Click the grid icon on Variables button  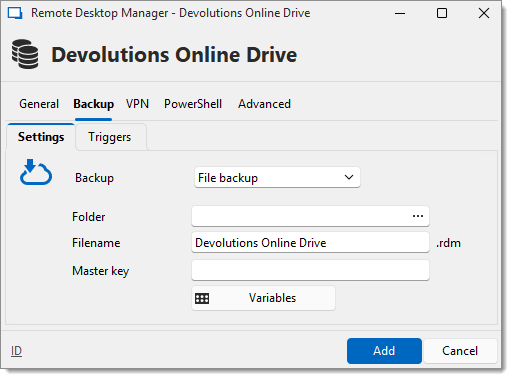[202, 298]
